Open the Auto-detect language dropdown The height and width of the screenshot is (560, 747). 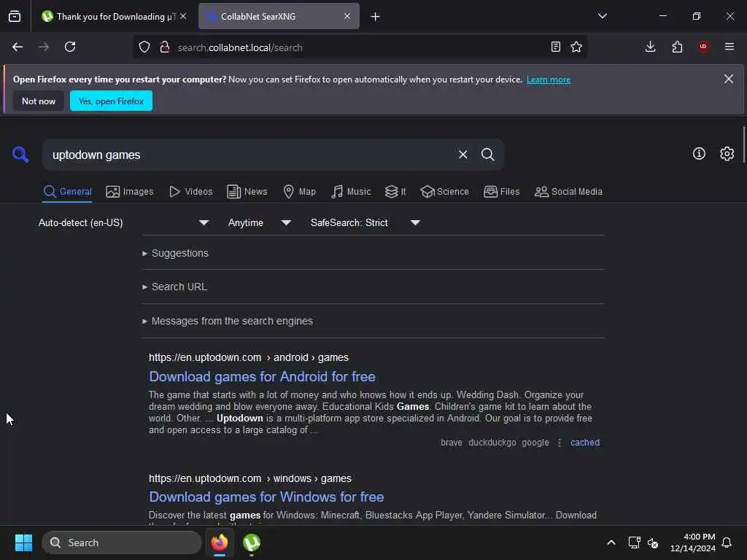click(x=123, y=222)
